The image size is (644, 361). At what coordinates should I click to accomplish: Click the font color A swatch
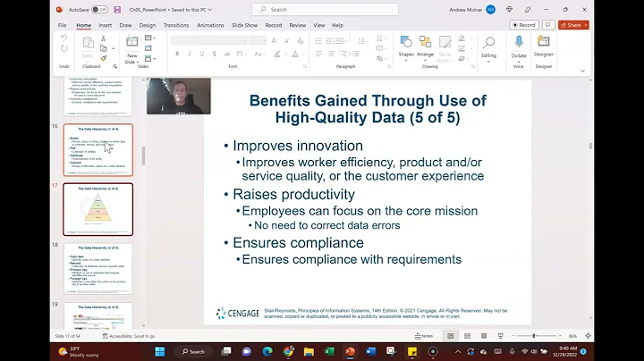pyautogui.click(x=295, y=54)
